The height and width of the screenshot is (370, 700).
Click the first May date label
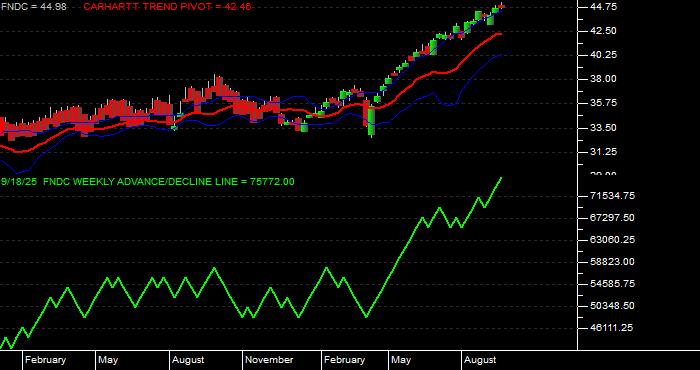tap(108, 360)
